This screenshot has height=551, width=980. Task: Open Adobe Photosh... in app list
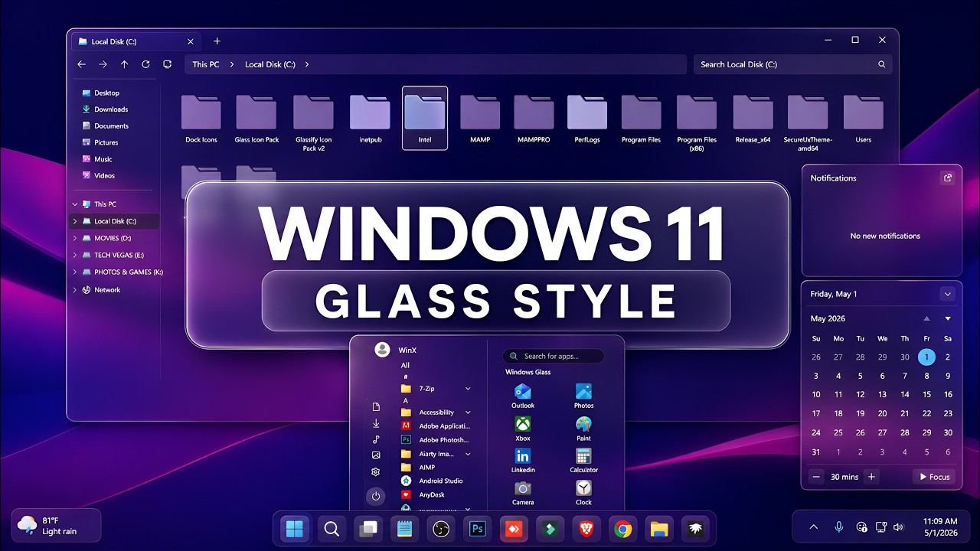[x=434, y=440]
